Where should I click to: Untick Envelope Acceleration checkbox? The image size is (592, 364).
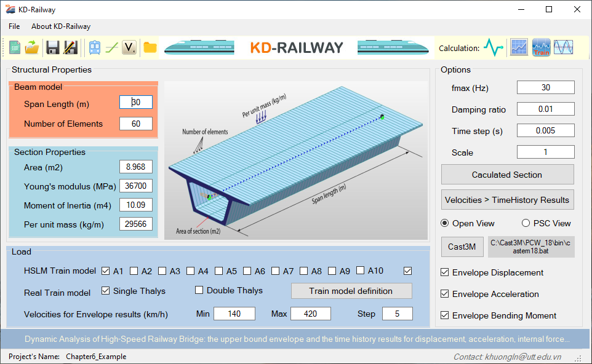[445, 294]
